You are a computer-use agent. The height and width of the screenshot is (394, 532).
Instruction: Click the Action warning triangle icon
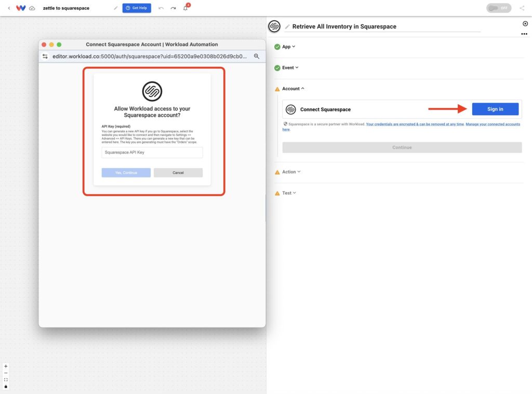coord(277,172)
